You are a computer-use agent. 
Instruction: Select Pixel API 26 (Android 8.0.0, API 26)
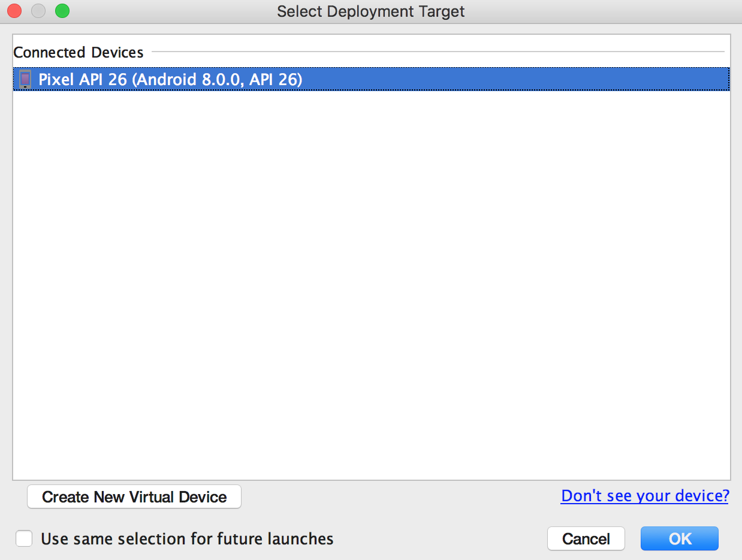[371, 79]
